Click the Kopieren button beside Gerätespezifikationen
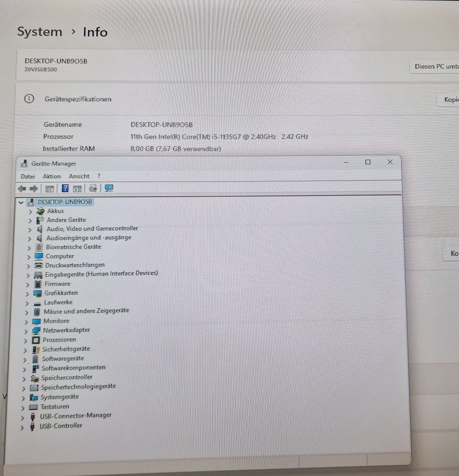 tap(448, 99)
